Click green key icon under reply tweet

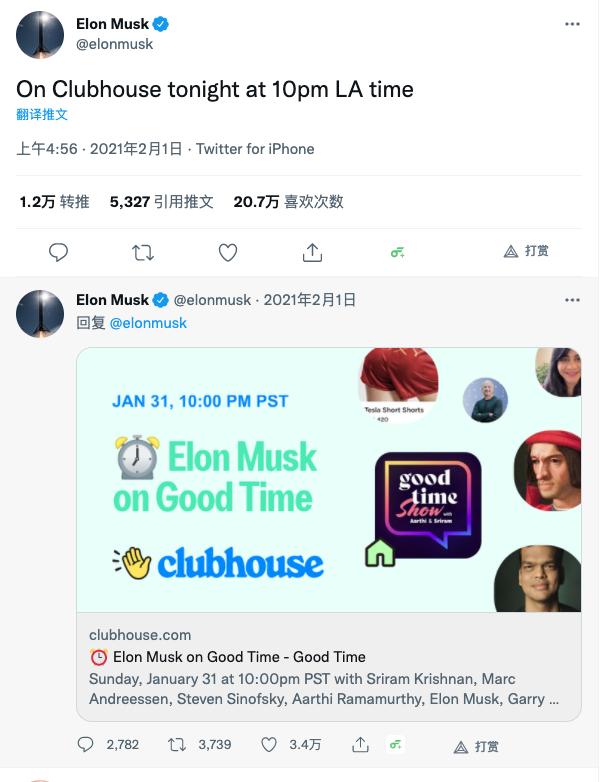(x=397, y=745)
